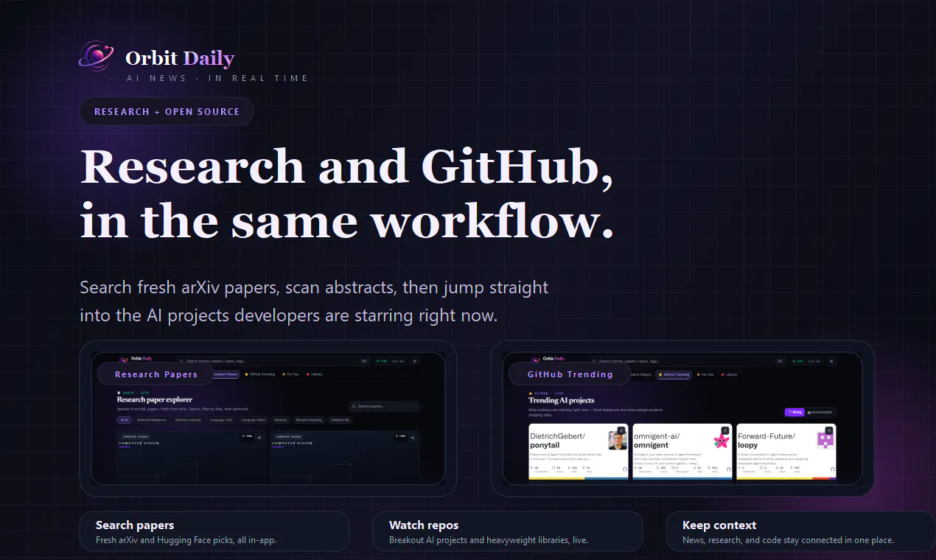Focus the top search bar in the GitHub Trending preview
Screen dimensions: 936x560
[x=687, y=361]
